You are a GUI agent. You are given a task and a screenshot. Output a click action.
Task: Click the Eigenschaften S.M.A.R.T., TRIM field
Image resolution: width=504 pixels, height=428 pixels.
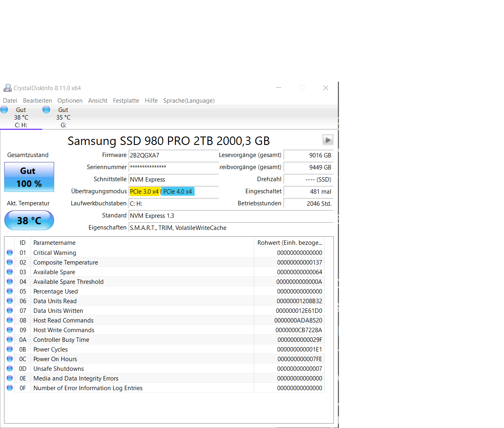[x=231, y=228]
